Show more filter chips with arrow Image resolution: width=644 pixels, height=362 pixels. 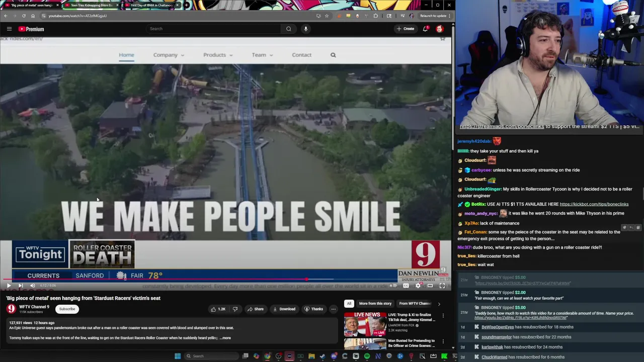[439, 304]
